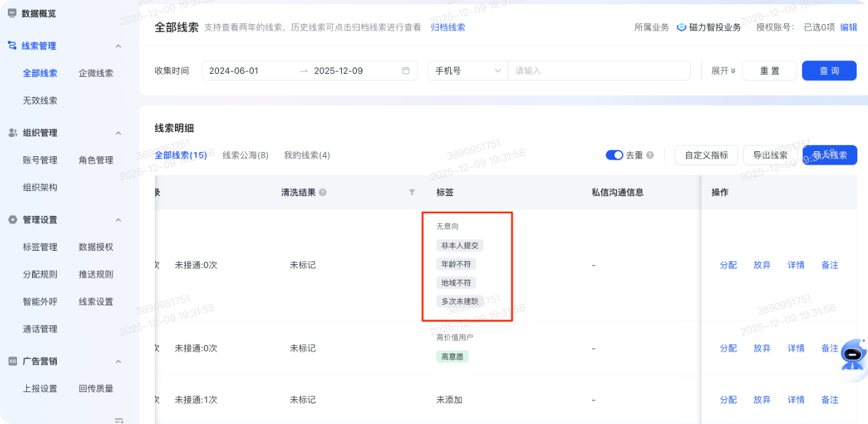Click end date 2025-12-09 field
Viewport: 868px width, 424px height.
(x=338, y=71)
